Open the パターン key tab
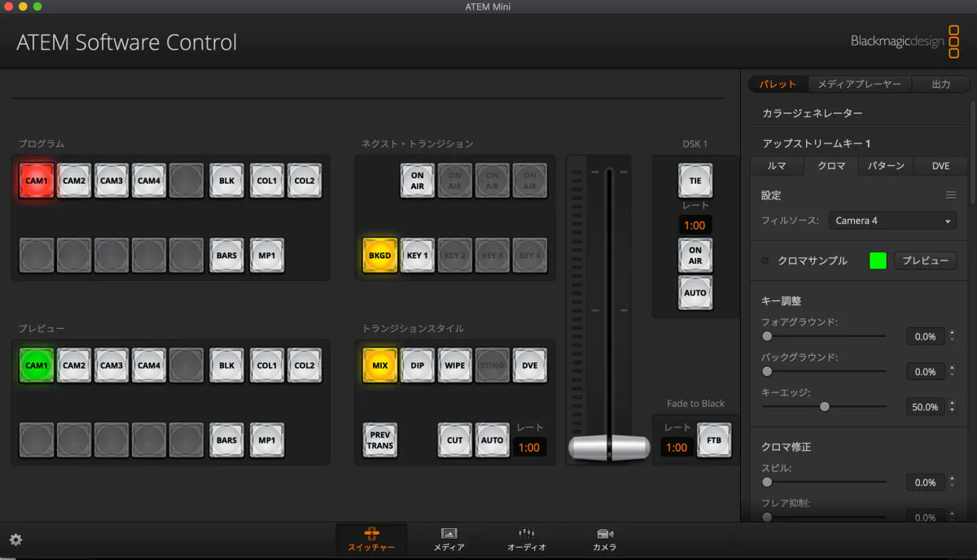977x560 pixels. (x=885, y=165)
